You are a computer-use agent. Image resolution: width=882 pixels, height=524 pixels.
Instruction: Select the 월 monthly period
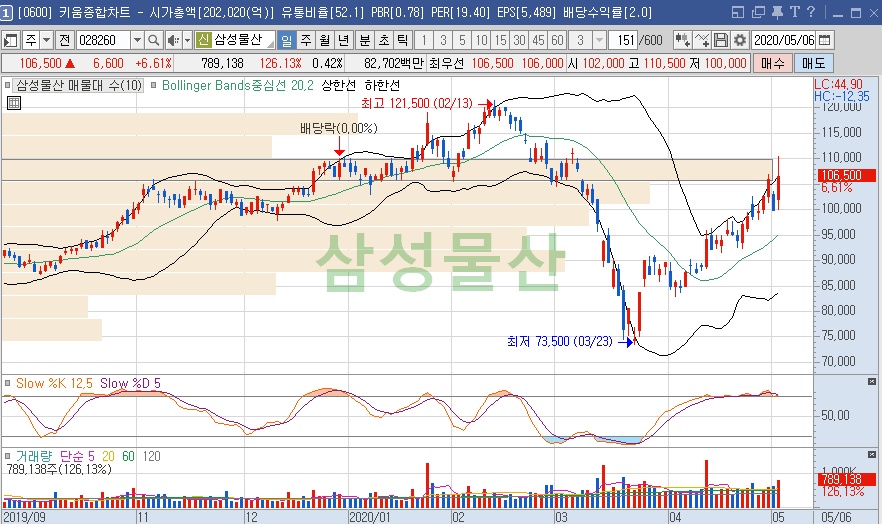(x=325, y=40)
